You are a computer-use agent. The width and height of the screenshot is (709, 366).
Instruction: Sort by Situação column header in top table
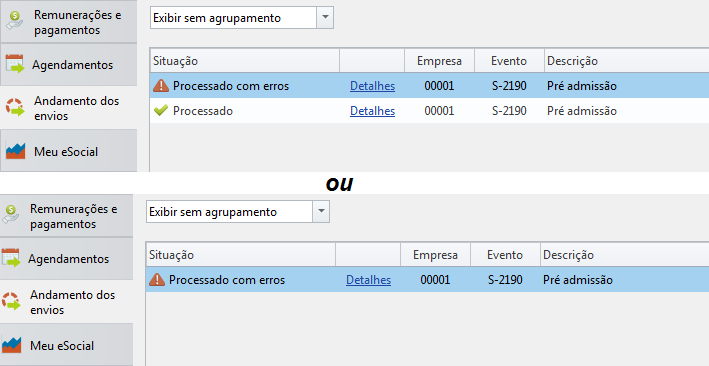[245, 61]
